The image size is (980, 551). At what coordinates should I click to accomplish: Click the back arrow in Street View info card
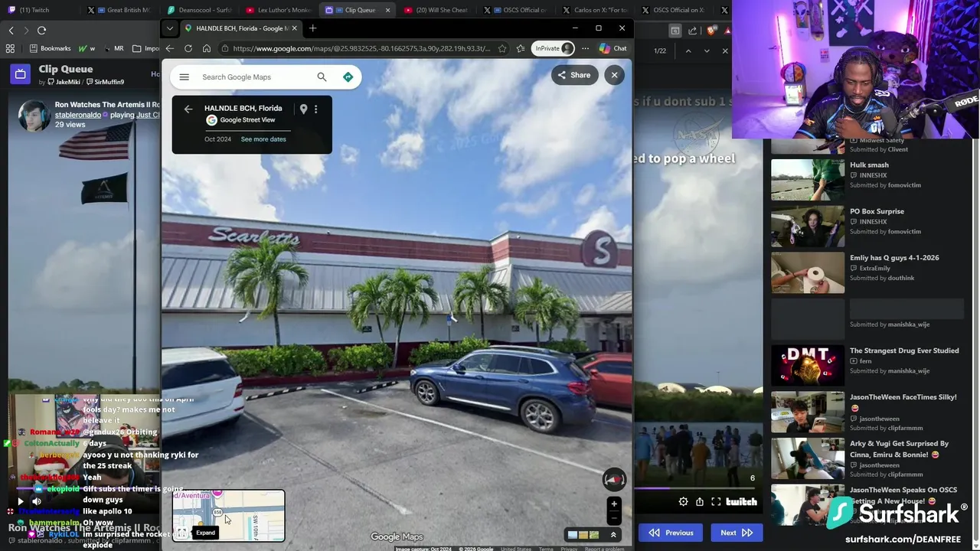188,109
